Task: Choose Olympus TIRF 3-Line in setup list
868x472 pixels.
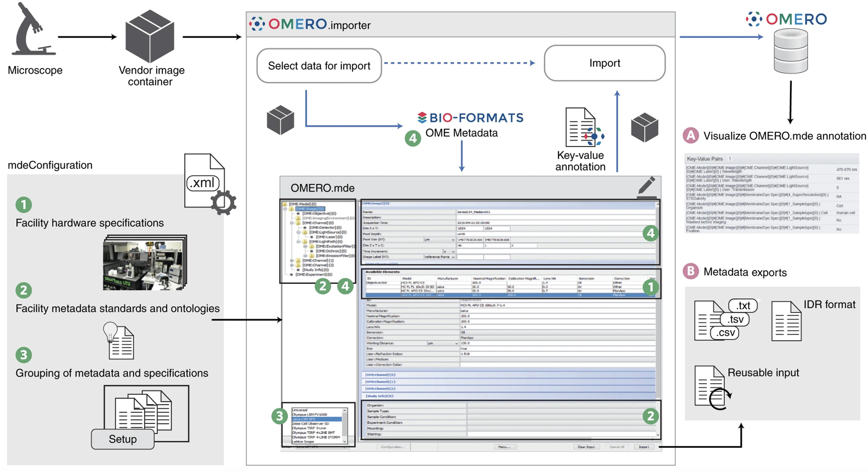Action: 317,428
